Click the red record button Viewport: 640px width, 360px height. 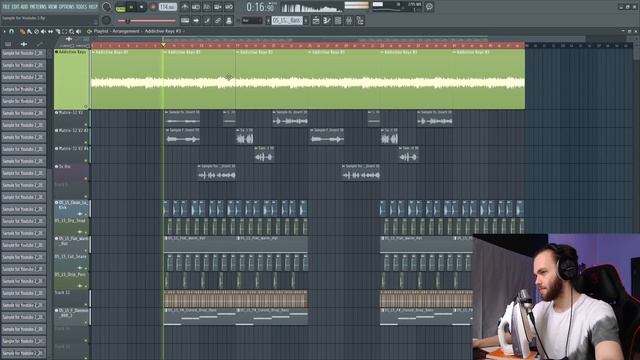153,7
